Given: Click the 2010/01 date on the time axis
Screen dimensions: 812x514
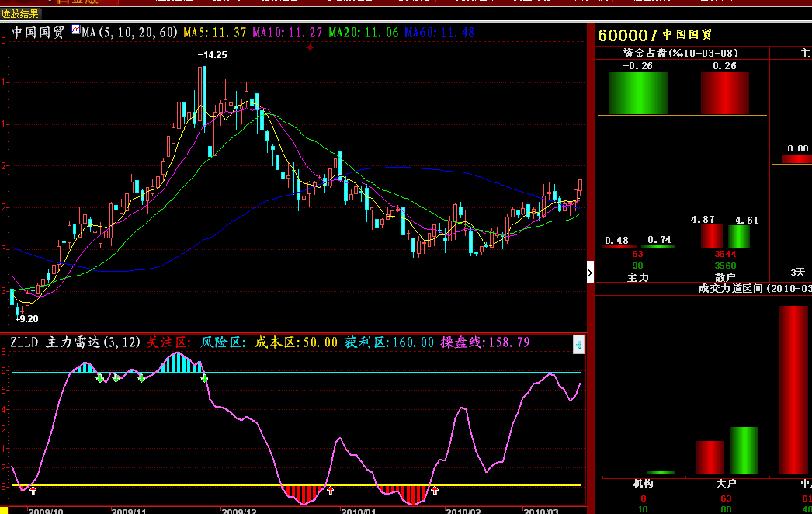Looking at the screenshot, I should point(359,512).
